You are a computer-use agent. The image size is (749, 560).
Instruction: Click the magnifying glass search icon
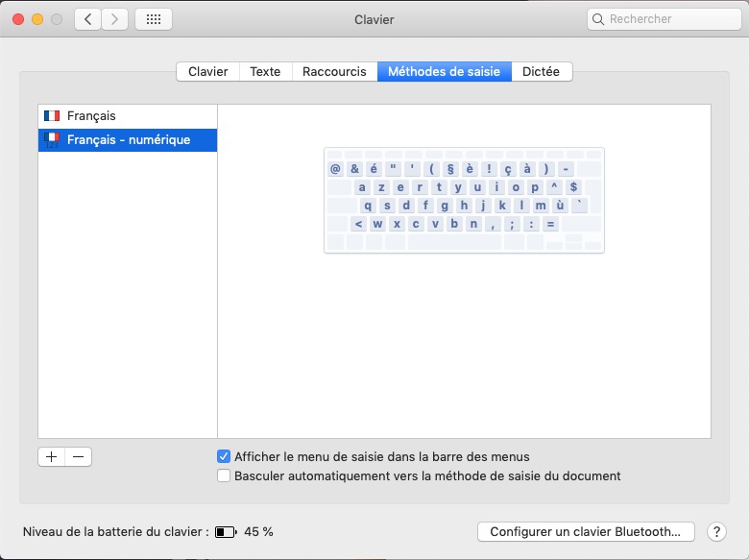point(597,19)
